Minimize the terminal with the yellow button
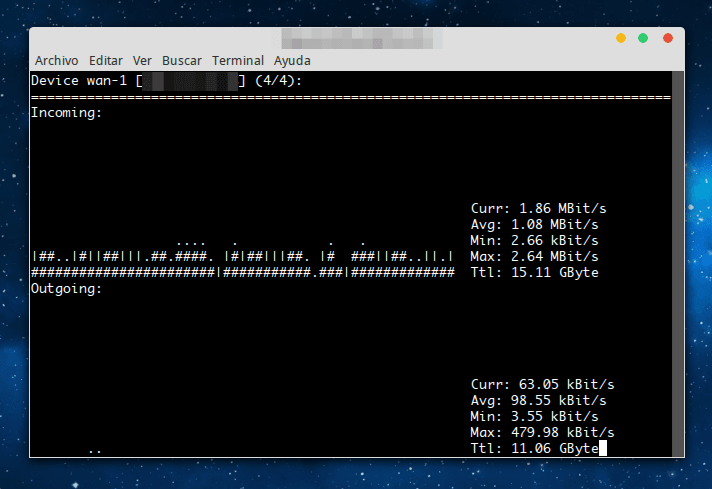 pos(621,38)
